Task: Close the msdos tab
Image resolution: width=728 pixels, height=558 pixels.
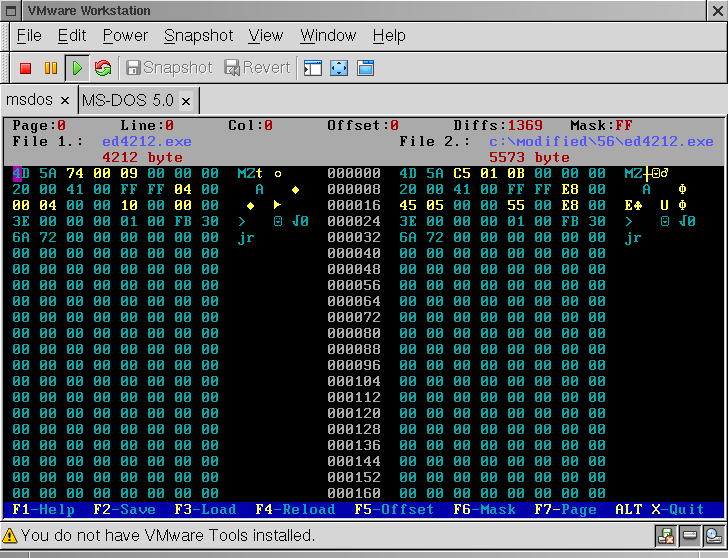Action: click(x=65, y=101)
